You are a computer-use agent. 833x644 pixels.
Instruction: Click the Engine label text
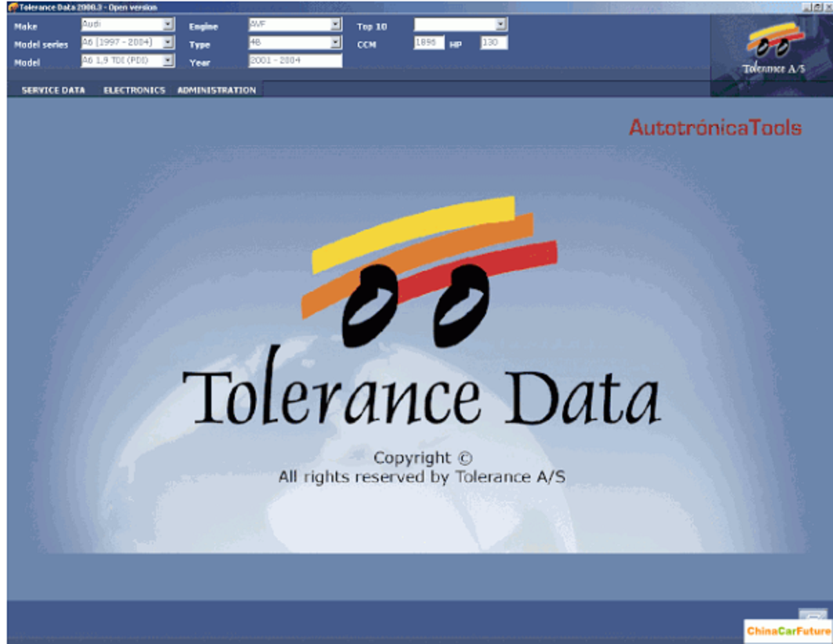pyautogui.click(x=204, y=27)
